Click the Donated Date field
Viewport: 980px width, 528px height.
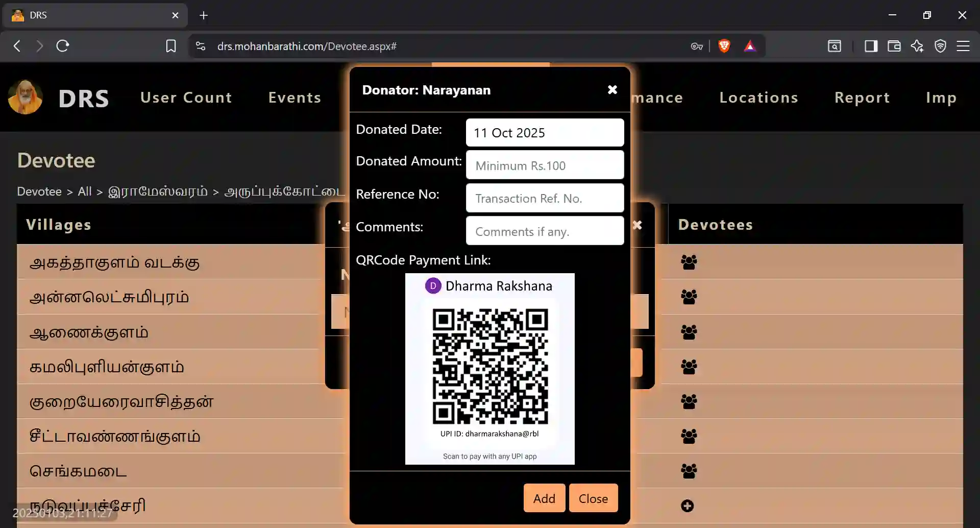pyautogui.click(x=545, y=133)
